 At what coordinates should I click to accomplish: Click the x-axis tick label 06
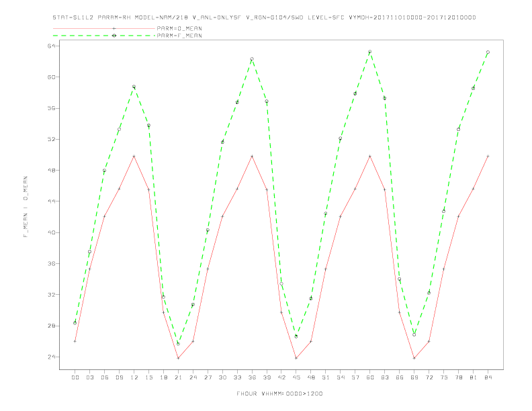coord(105,377)
